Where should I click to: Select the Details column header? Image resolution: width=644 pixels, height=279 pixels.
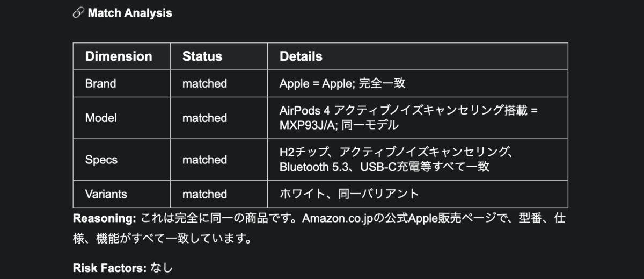pyautogui.click(x=301, y=56)
